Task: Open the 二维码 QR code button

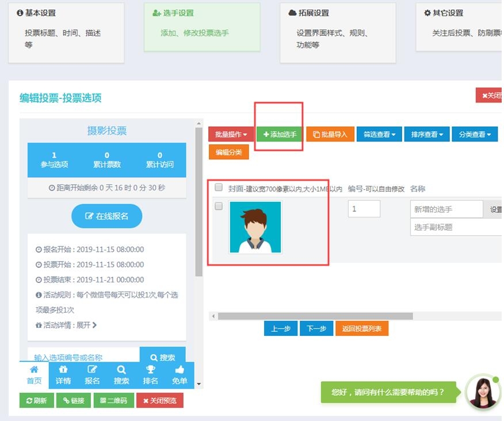Action: (x=114, y=400)
